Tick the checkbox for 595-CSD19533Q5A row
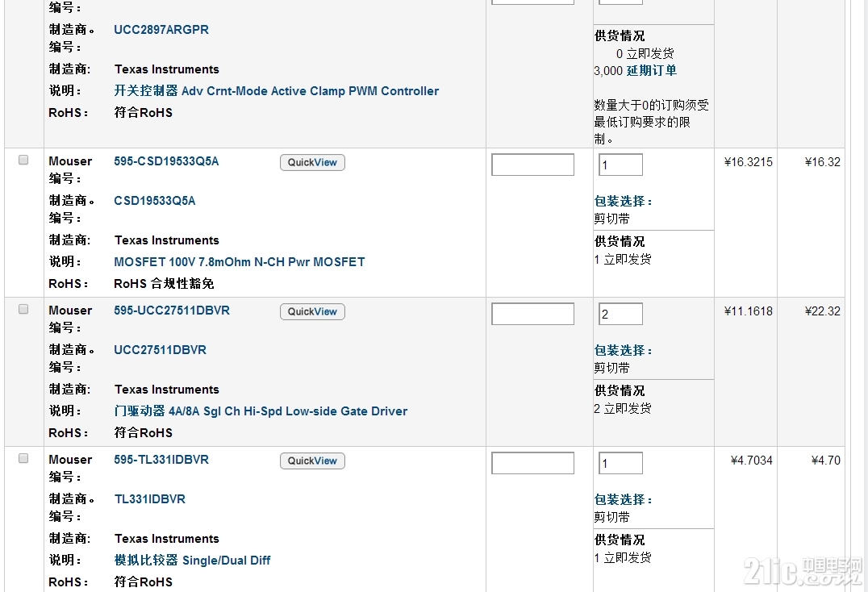The height and width of the screenshot is (592, 868). pyautogui.click(x=23, y=160)
